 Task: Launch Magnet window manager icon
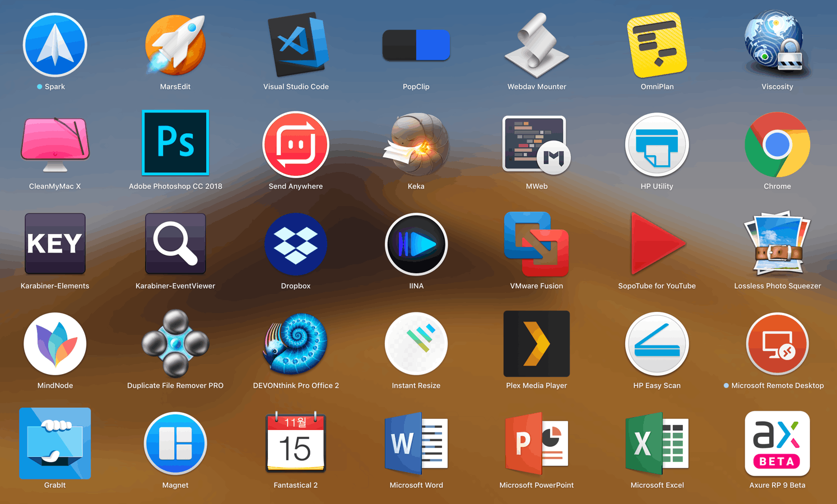click(175, 443)
